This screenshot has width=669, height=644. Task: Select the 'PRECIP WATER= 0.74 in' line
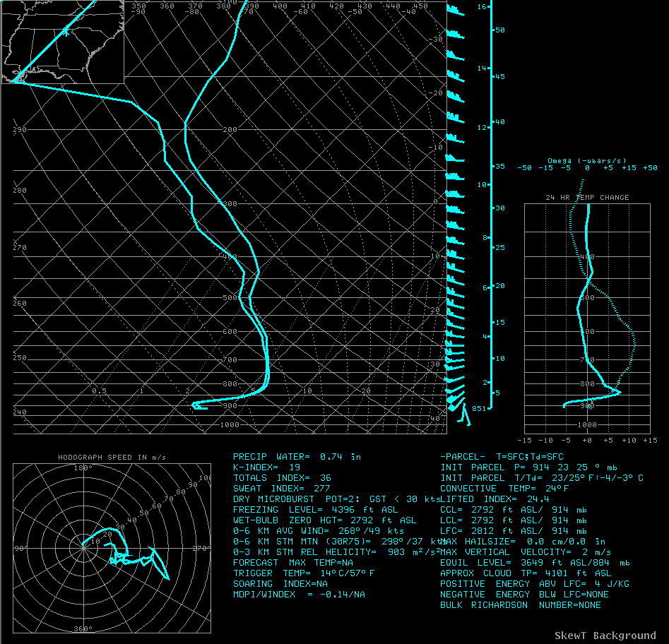pyautogui.click(x=297, y=457)
